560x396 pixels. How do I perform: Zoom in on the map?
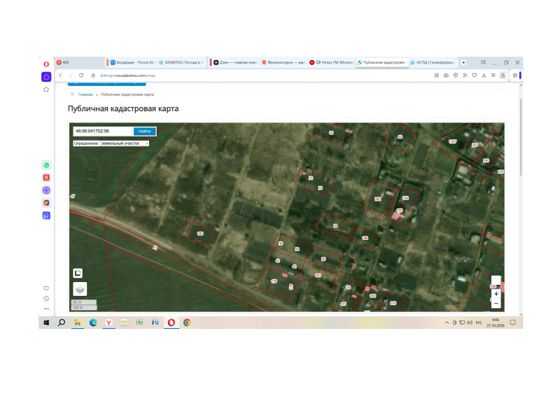point(496,294)
